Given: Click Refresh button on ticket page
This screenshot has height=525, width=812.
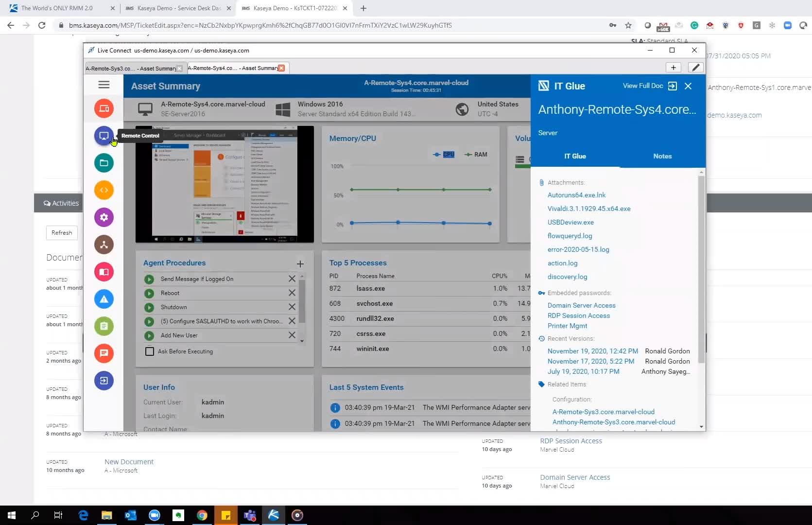Looking at the screenshot, I should [62, 233].
